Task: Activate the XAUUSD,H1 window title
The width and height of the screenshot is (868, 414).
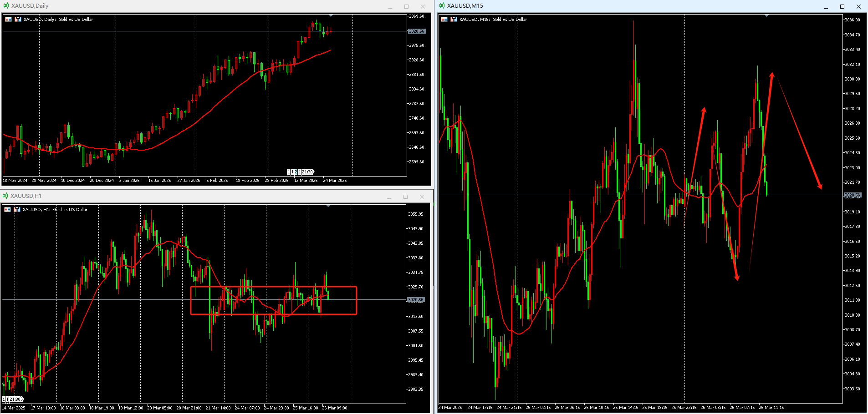Action: [x=26, y=196]
